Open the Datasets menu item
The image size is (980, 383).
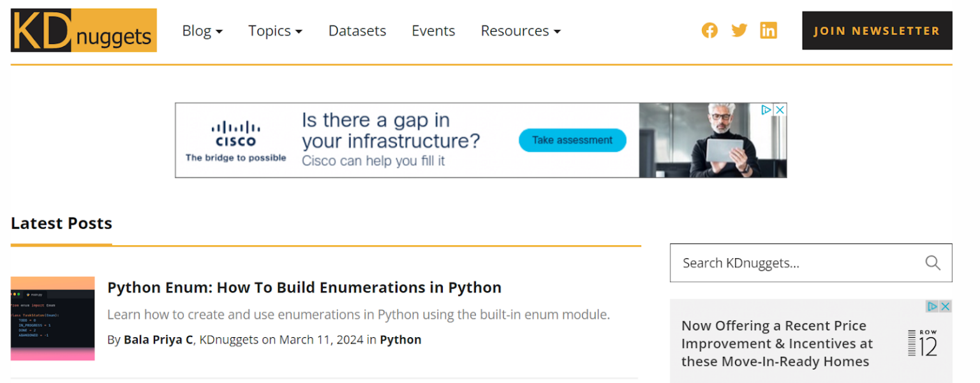357,31
